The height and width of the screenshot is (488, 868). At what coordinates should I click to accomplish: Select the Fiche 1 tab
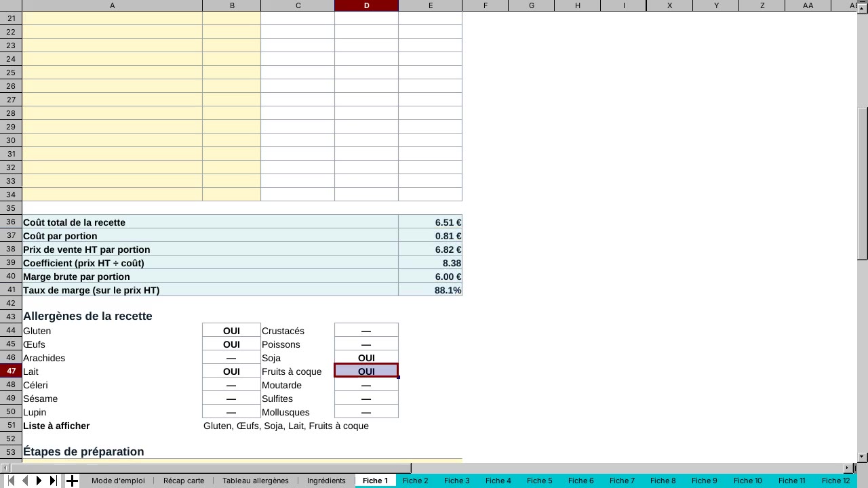[x=375, y=481]
